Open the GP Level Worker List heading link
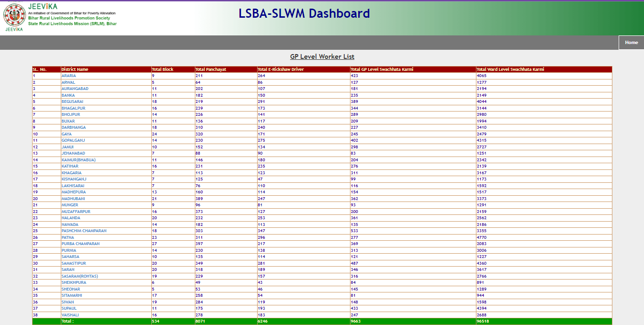Image resolution: width=644 pixels, height=325 pixels. [322, 56]
